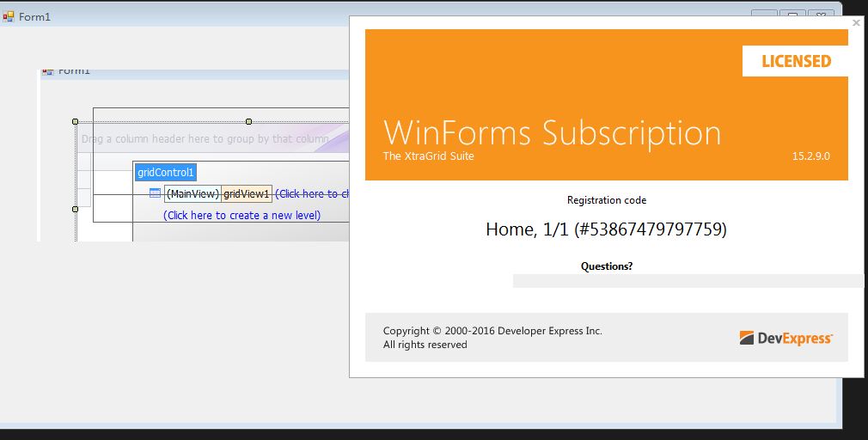Close the DevExpress license dialog
This screenshot has height=440, width=868.
click(x=856, y=22)
